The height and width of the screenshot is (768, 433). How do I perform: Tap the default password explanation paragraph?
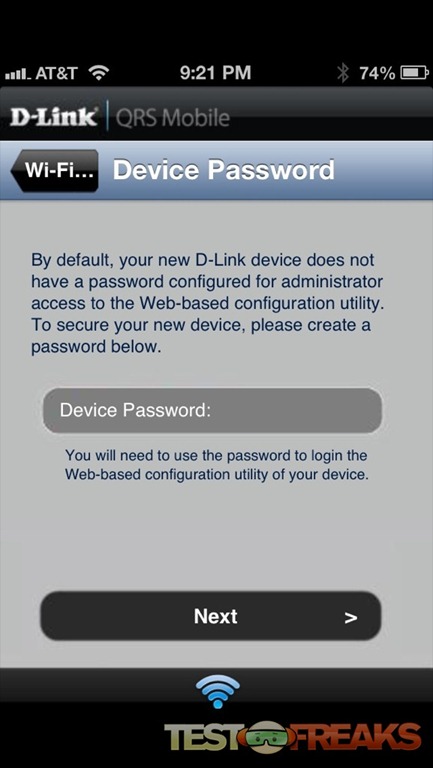pyautogui.click(x=208, y=304)
